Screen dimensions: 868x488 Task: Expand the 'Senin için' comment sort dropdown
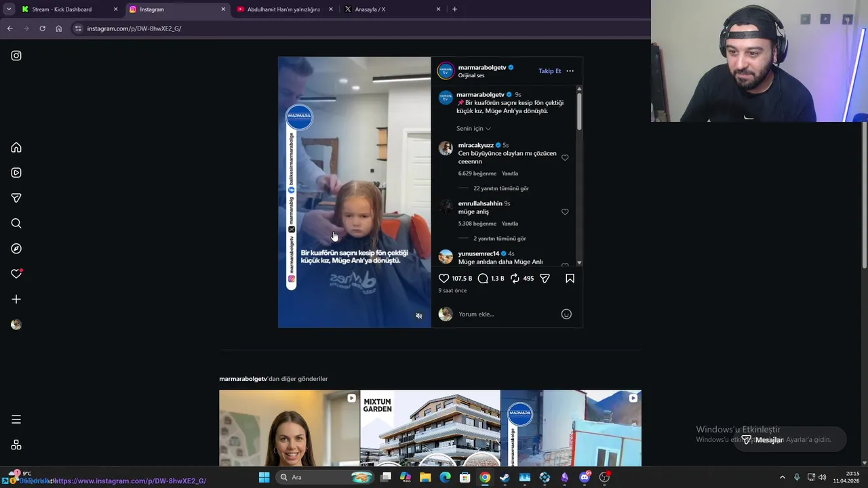473,129
